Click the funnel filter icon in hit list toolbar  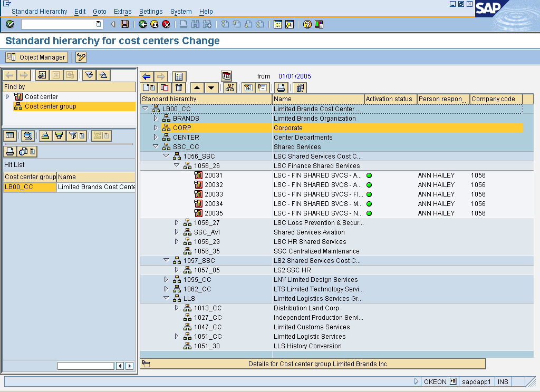pyautogui.click(x=73, y=135)
